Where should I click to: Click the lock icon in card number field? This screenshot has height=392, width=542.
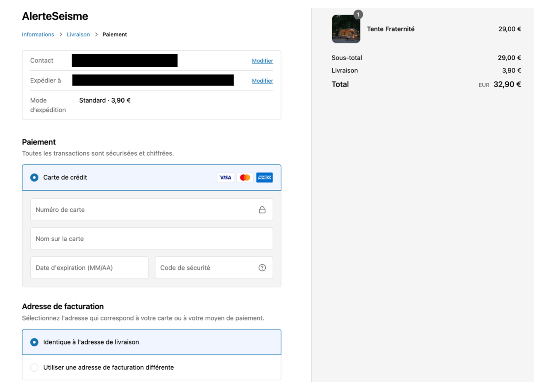click(262, 210)
